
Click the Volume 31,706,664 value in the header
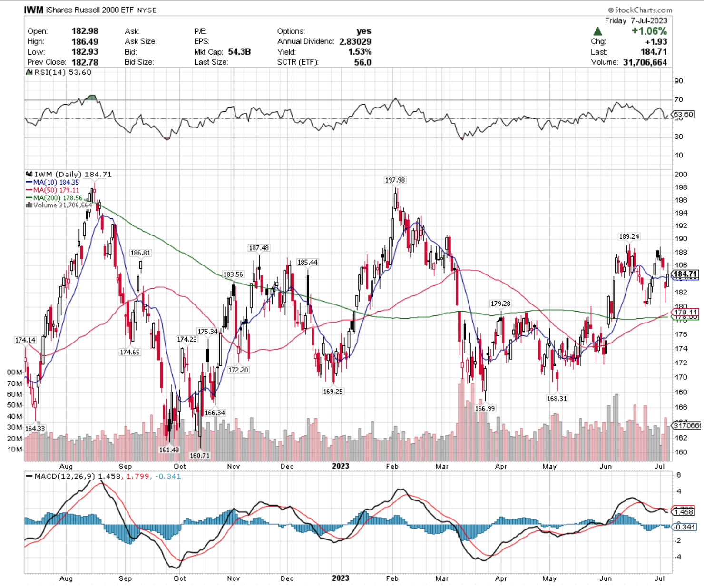[x=645, y=62]
